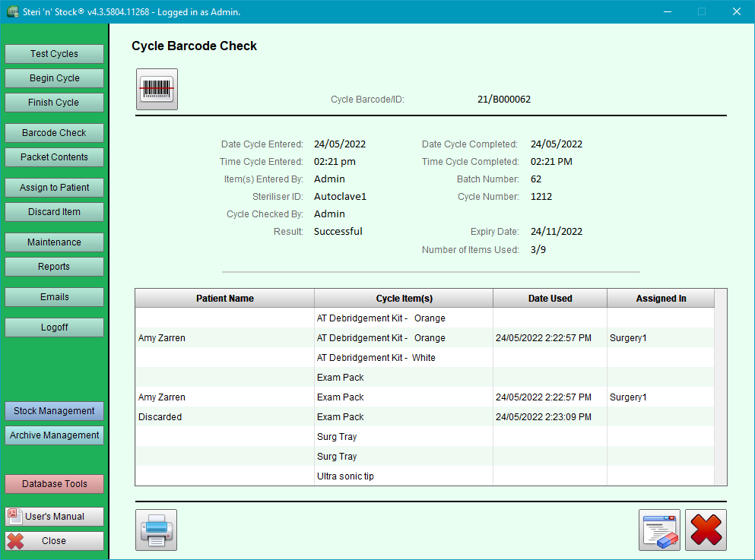The image size is (755, 560).
Task: Open the Emails section
Action: (55, 297)
